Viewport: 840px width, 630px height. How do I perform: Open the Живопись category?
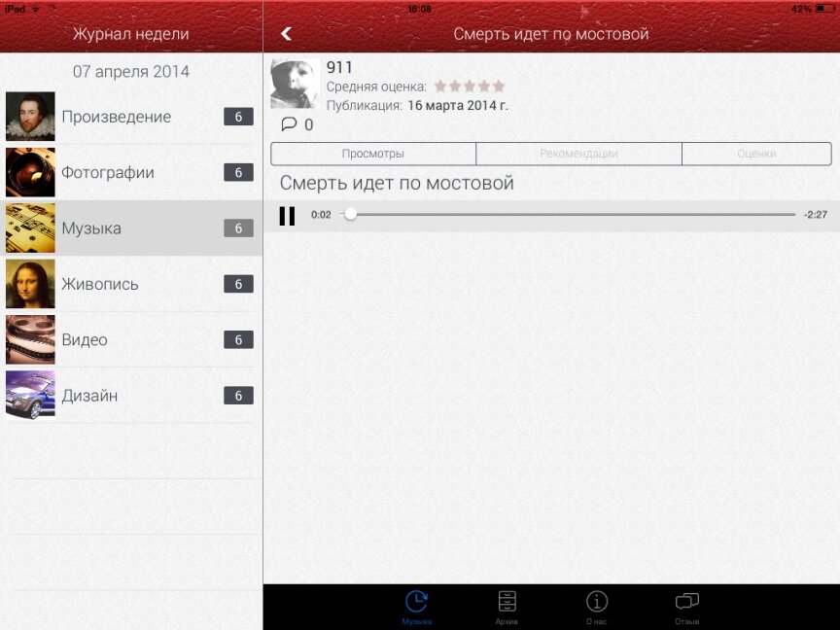131,284
